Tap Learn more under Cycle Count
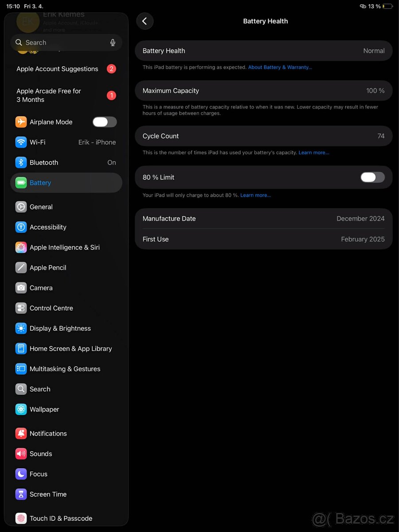Screen dimensions: 399x532 314,152
